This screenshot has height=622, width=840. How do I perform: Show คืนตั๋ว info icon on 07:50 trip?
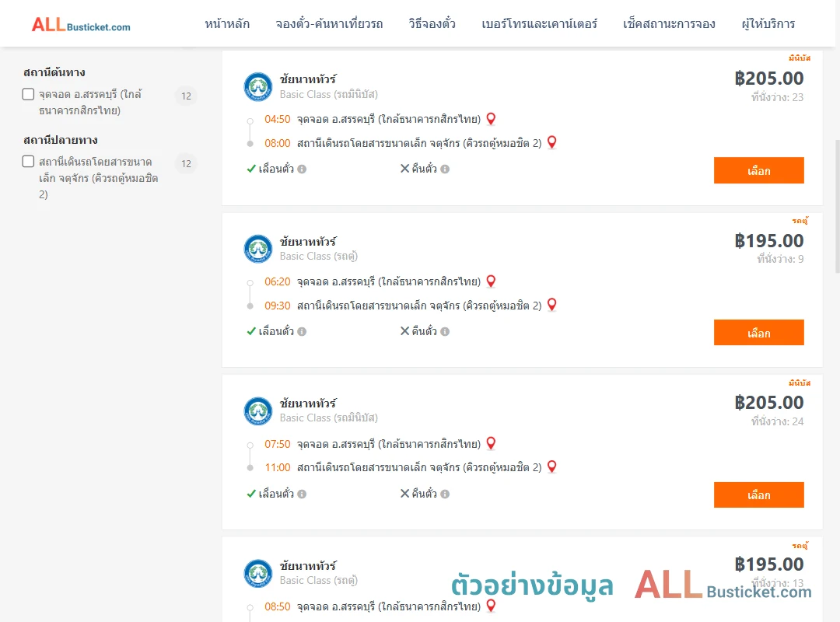click(x=445, y=494)
